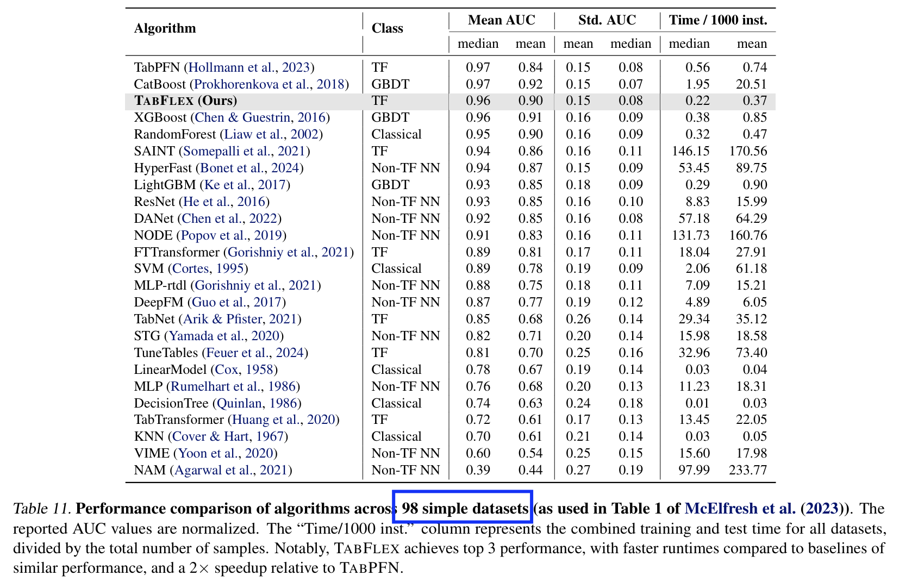Click the 'Algorithm' column header
Image resolution: width=899 pixels, height=588 pixels.
165,28
